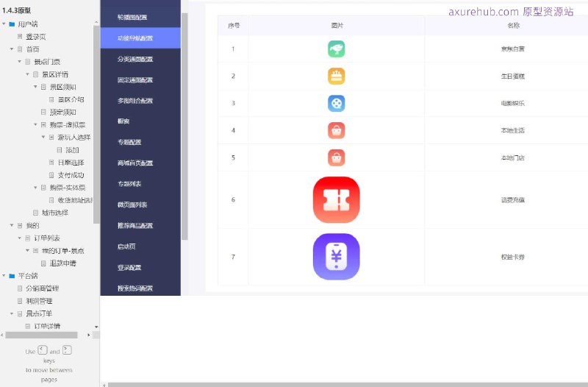Open the 添加 page in the tree

point(72,150)
